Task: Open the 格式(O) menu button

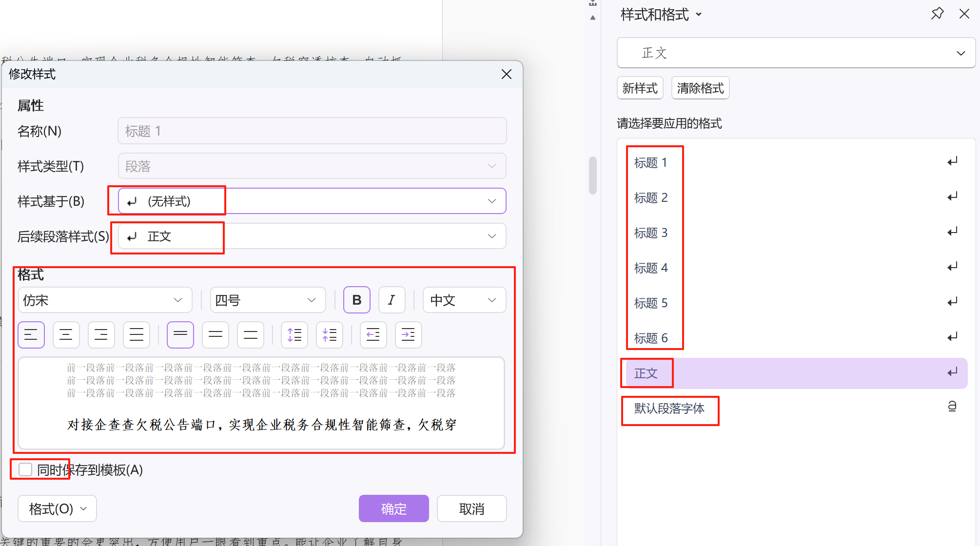Action: 57,509
